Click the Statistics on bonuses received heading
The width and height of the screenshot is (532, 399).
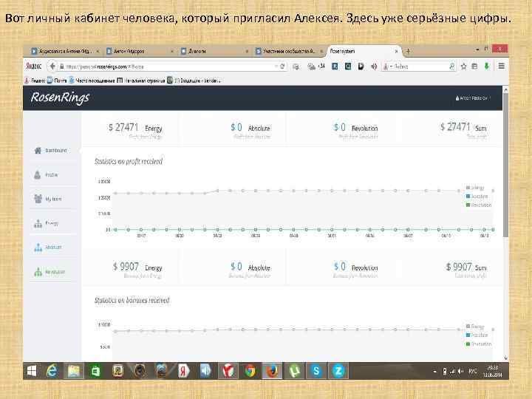(132, 301)
